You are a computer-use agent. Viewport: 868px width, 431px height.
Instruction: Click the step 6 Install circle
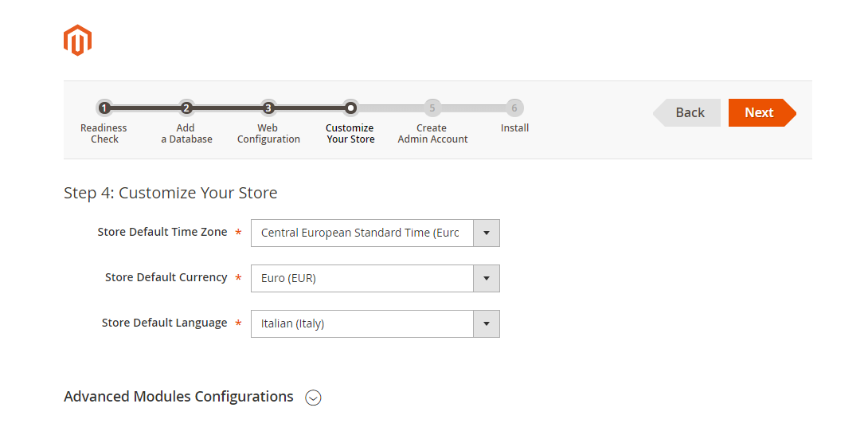514,108
